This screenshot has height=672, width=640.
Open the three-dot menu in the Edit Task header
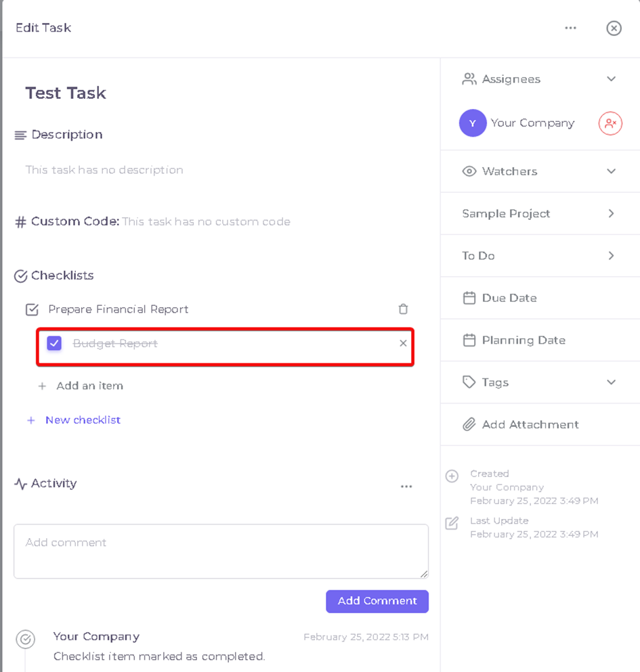[x=570, y=28]
